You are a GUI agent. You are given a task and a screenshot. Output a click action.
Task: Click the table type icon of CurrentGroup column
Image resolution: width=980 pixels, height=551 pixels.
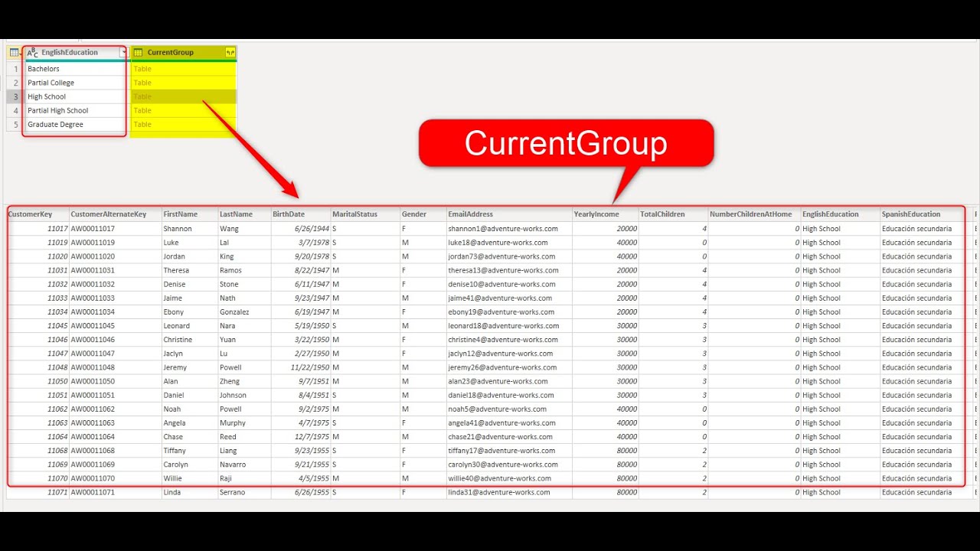(x=139, y=53)
